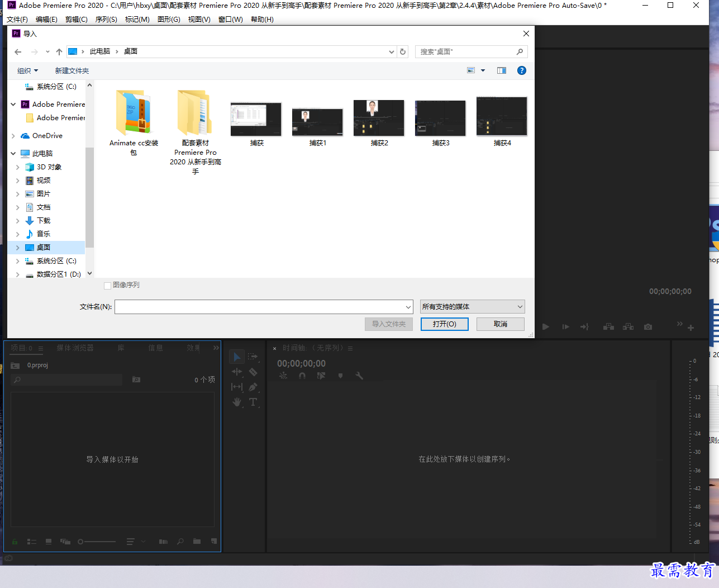This screenshot has height=588, width=719.
Task: Click the search 桌面 field
Action: [472, 51]
